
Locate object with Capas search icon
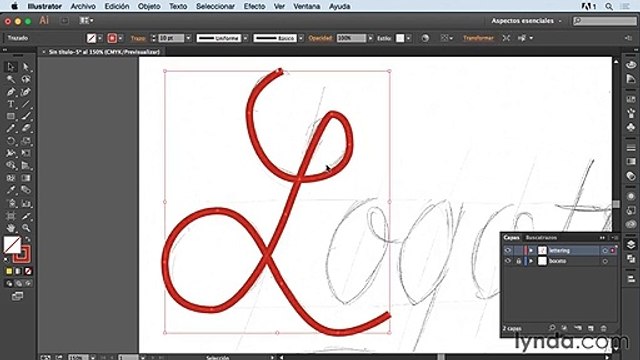[x=552, y=328]
